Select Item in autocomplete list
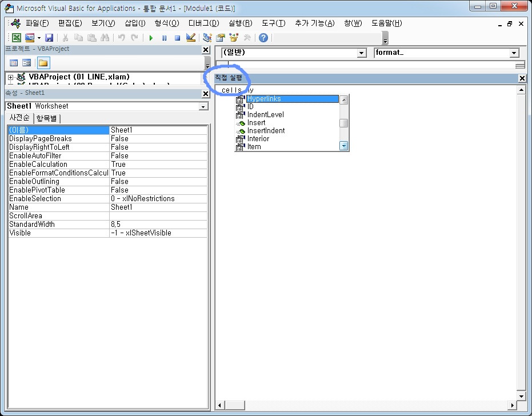The height and width of the screenshot is (416, 532). coord(287,147)
